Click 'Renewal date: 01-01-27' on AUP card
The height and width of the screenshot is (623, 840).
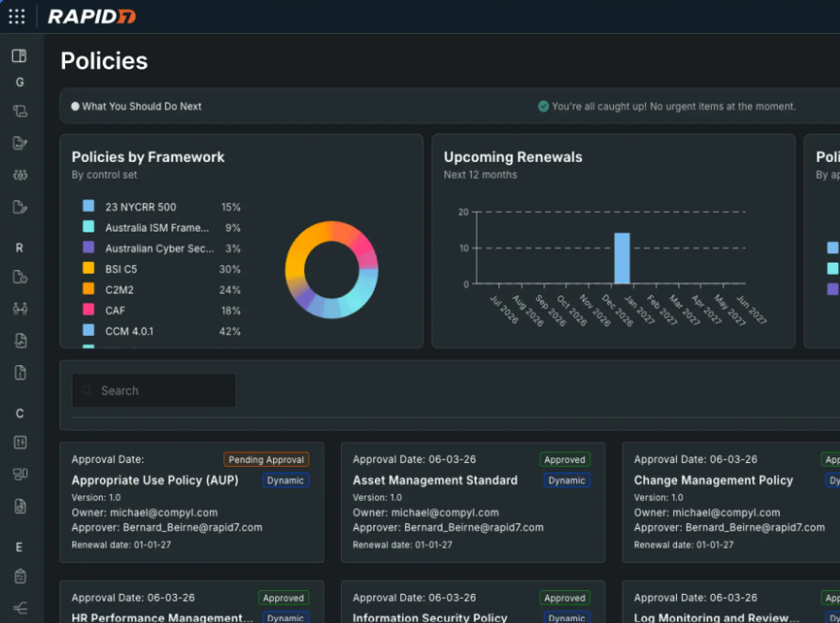[x=121, y=545]
